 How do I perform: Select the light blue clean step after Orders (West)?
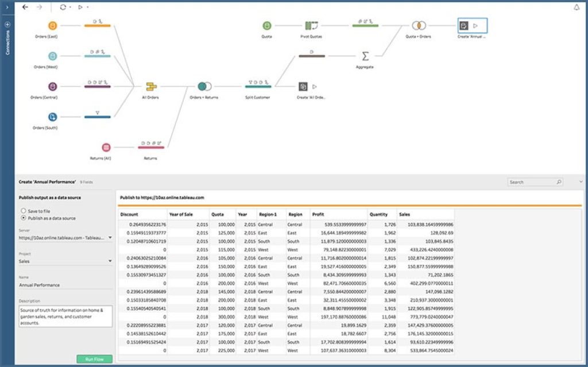(x=98, y=56)
